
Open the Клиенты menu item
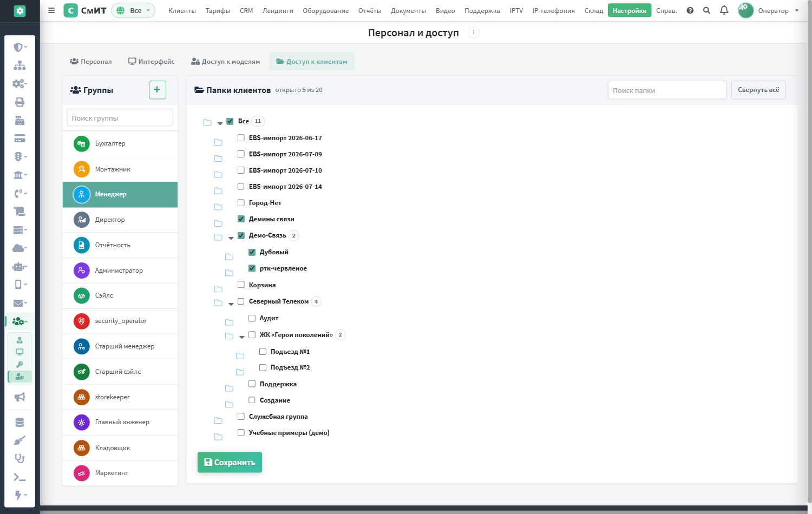coord(182,11)
